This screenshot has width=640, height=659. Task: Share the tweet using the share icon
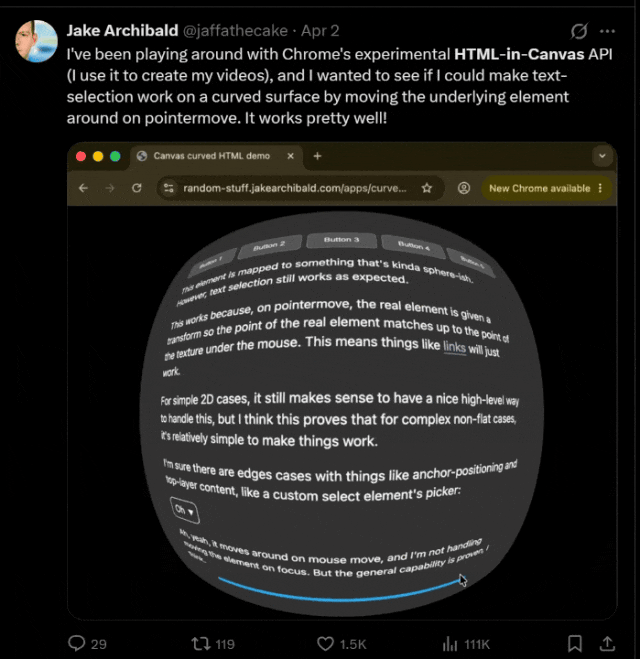tap(606, 643)
